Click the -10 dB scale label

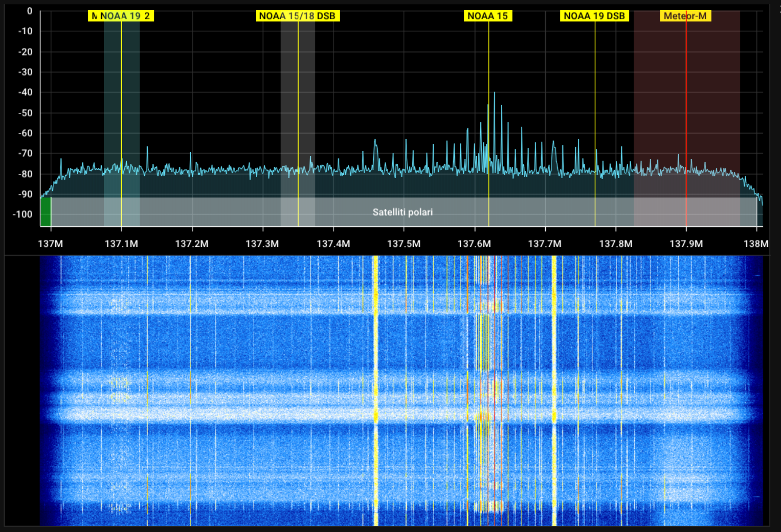click(x=26, y=31)
